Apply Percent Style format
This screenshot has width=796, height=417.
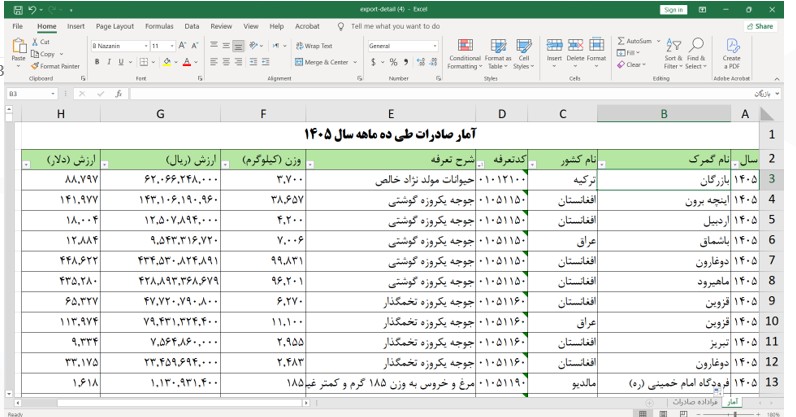[x=393, y=62]
